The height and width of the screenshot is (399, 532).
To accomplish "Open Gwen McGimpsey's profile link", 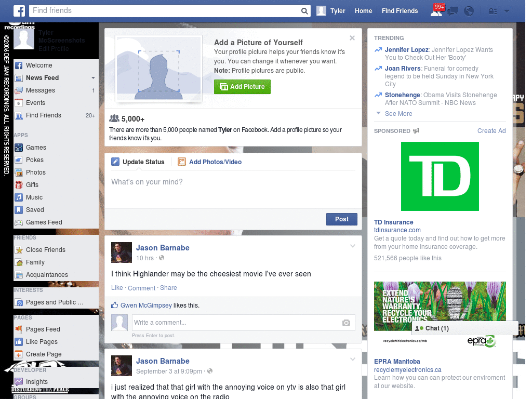I will click(x=146, y=305).
